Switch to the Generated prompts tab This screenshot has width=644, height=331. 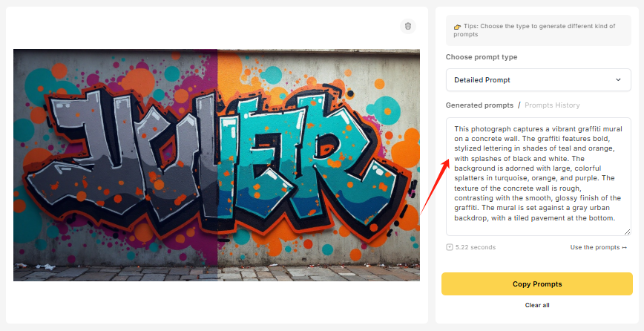479,105
